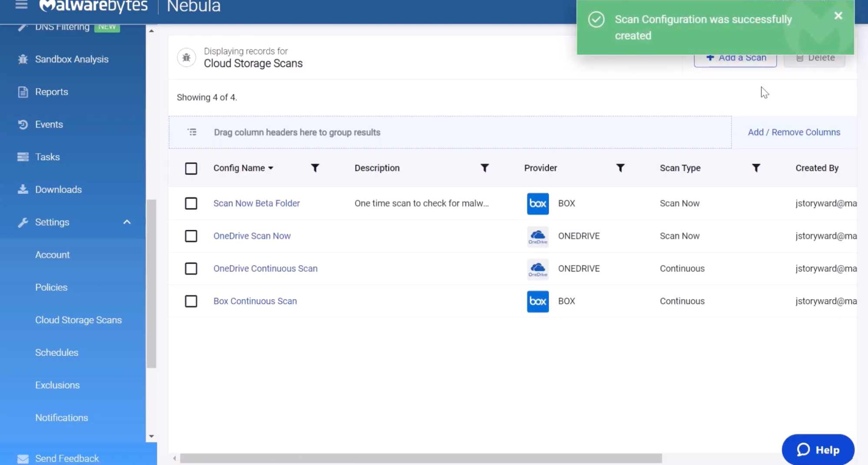
Task: Click Send Feedback
Action: pyautogui.click(x=67, y=458)
